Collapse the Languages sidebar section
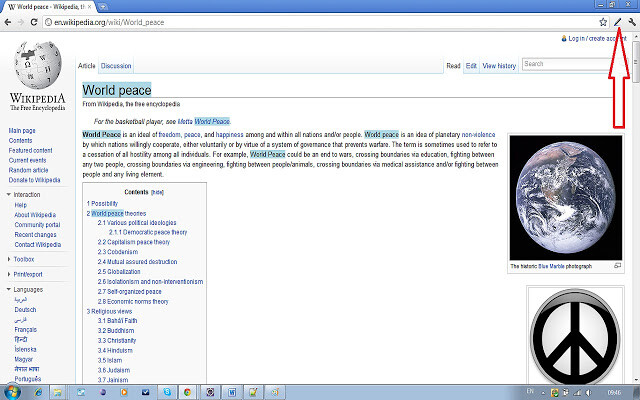 27,288
